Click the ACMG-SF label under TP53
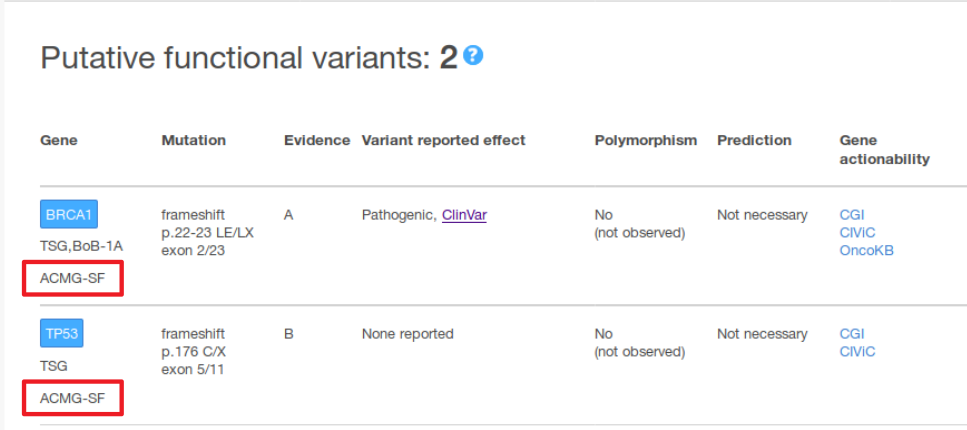The width and height of the screenshot is (967, 430). (72, 398)
